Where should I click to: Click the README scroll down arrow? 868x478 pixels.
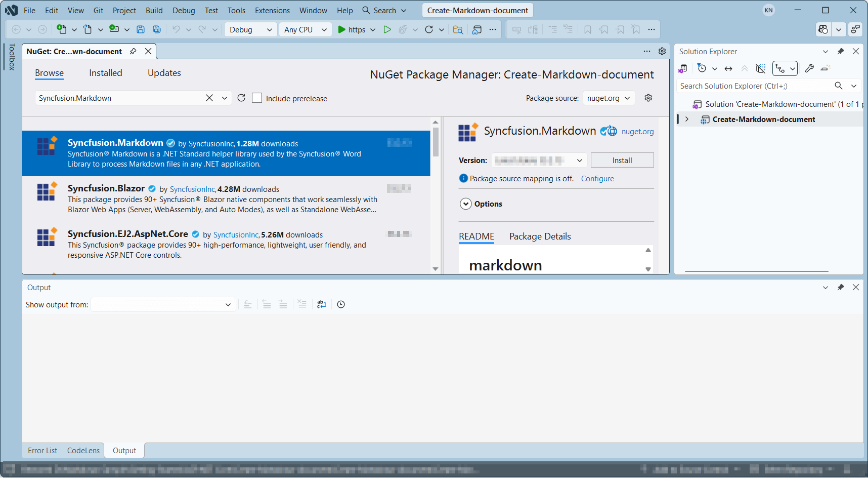[648, 269]
